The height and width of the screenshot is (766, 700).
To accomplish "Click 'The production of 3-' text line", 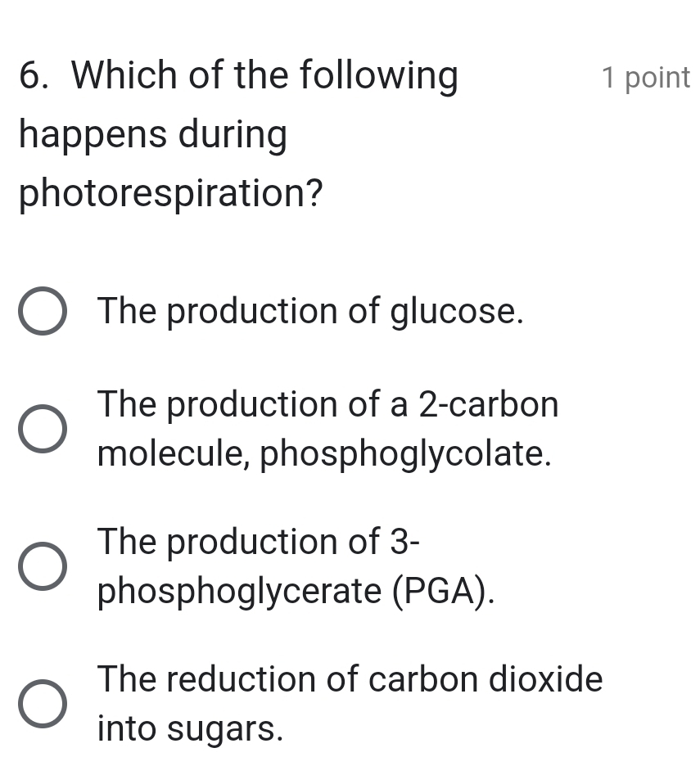I will click(259, 542).
